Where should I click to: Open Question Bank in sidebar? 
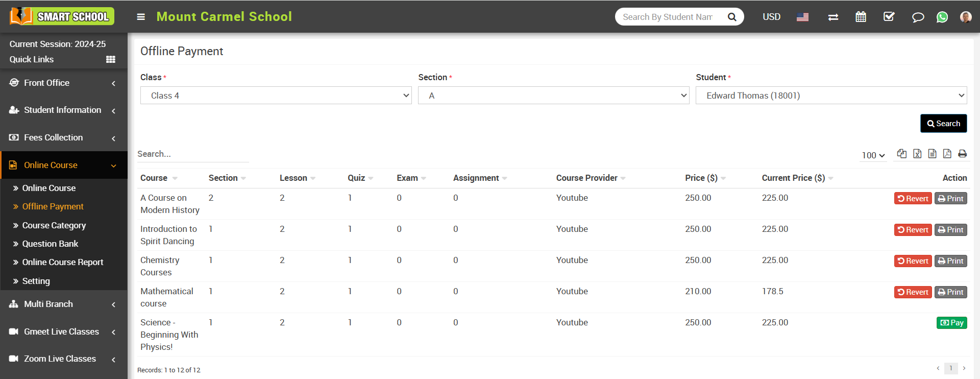(50, 244)
